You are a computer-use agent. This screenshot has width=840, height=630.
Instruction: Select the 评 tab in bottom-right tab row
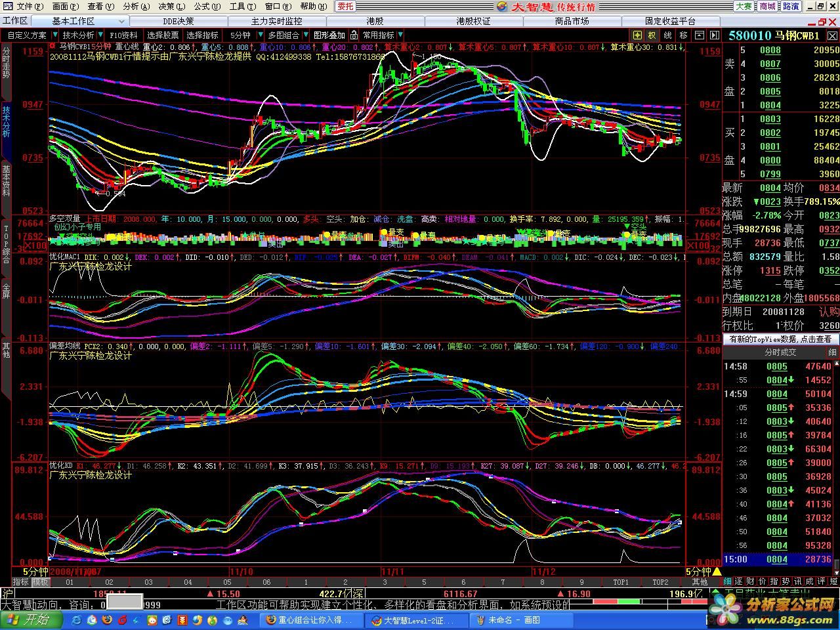[x=822, y=581]
